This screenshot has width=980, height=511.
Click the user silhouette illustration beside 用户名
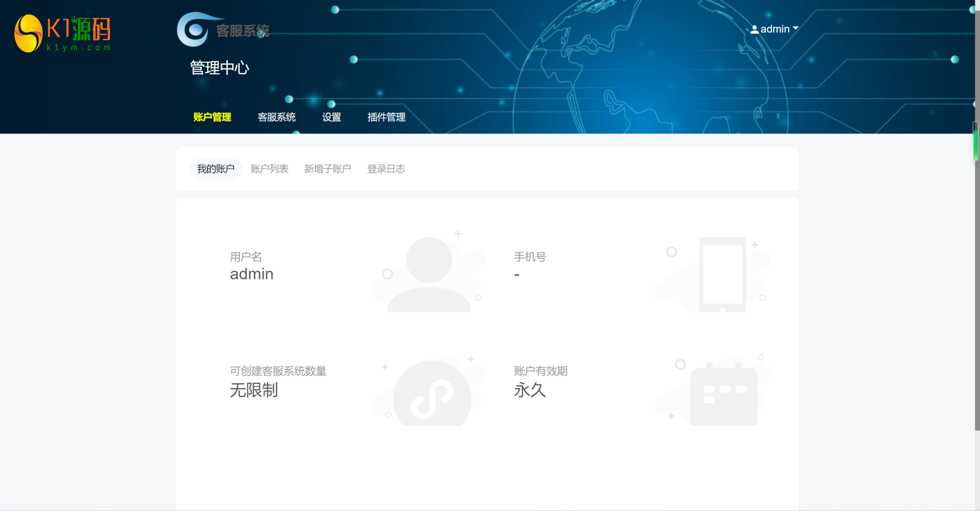point(428,273)
